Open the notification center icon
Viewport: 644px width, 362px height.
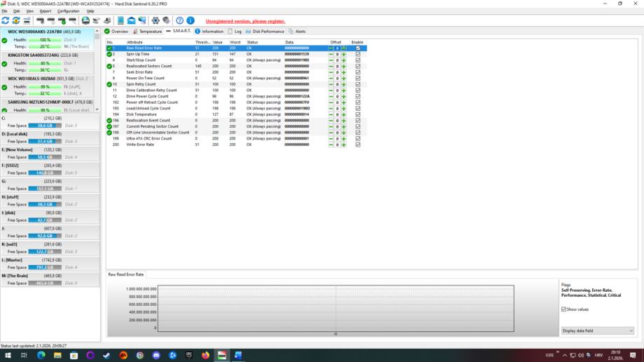[x=633, y=355]
